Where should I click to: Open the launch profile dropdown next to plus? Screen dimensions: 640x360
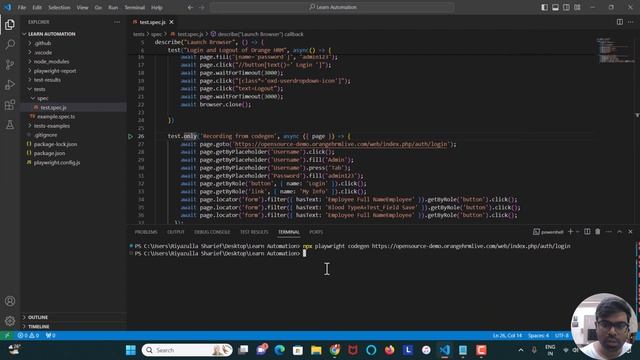tap(577, 232)
